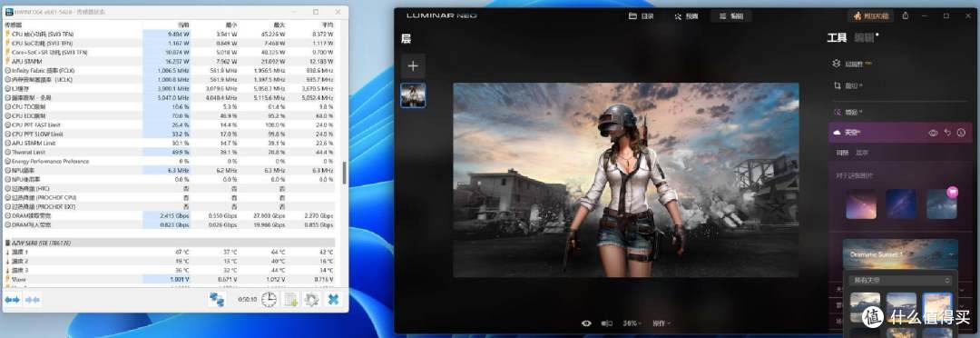Open the Catalog tab in Luminar Neo
This screenshot has height=338, width=980.
coord(642,16)
